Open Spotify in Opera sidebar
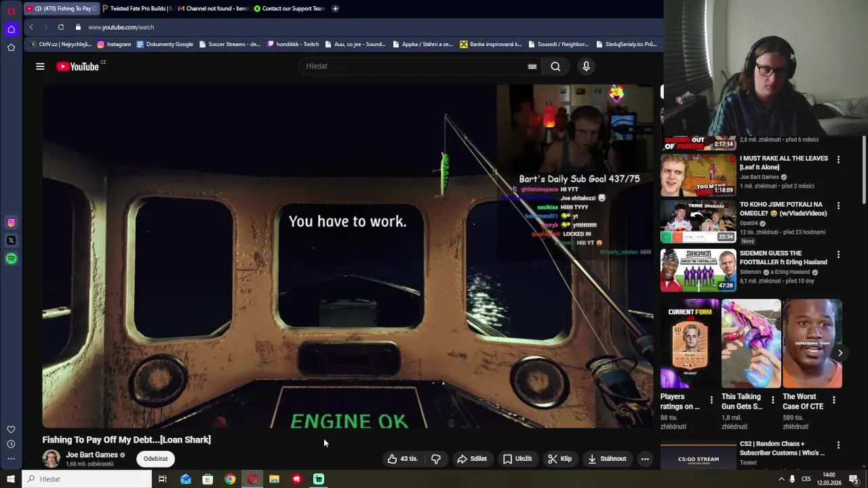 click(11, 258)
